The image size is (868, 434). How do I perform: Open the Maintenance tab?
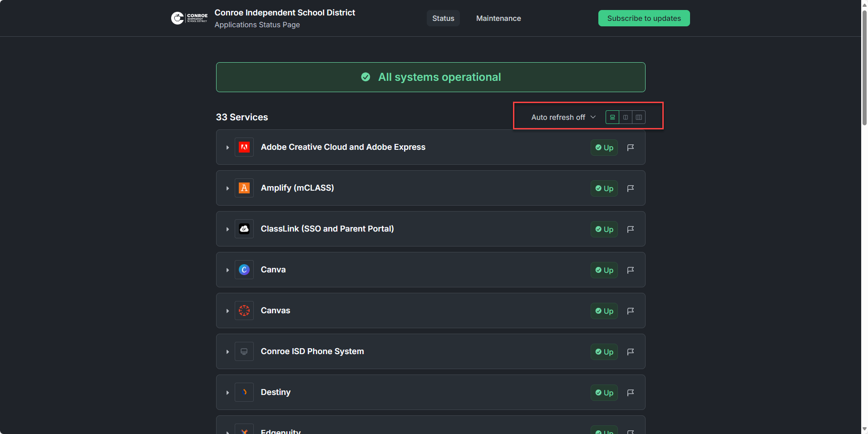pyautogui.click(x=498, y=18)
